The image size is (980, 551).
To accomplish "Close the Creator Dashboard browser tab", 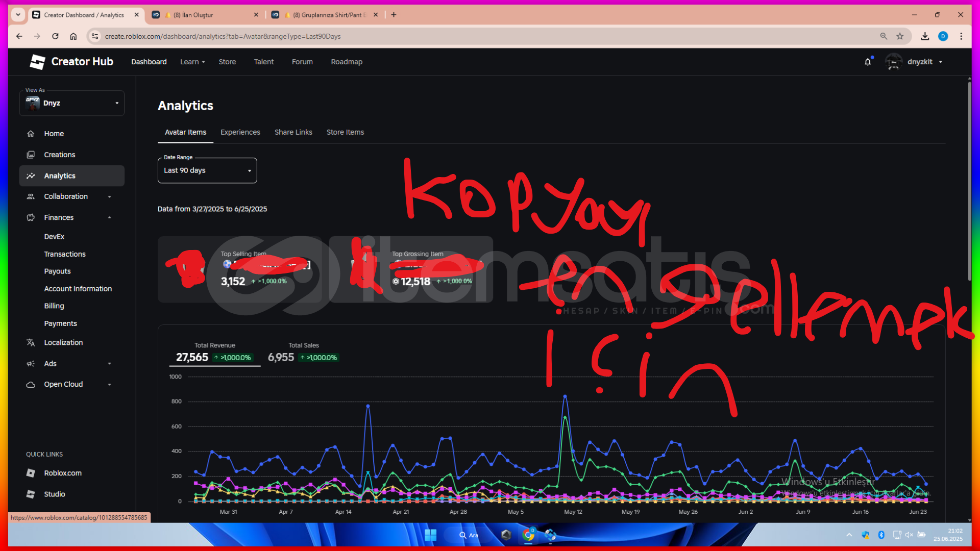I will [x=137, y=15].
